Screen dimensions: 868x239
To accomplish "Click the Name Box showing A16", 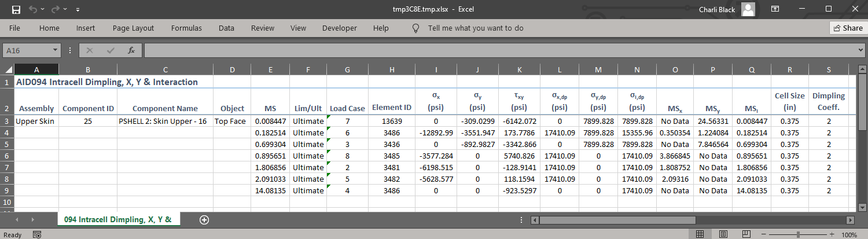I will 27,50.
